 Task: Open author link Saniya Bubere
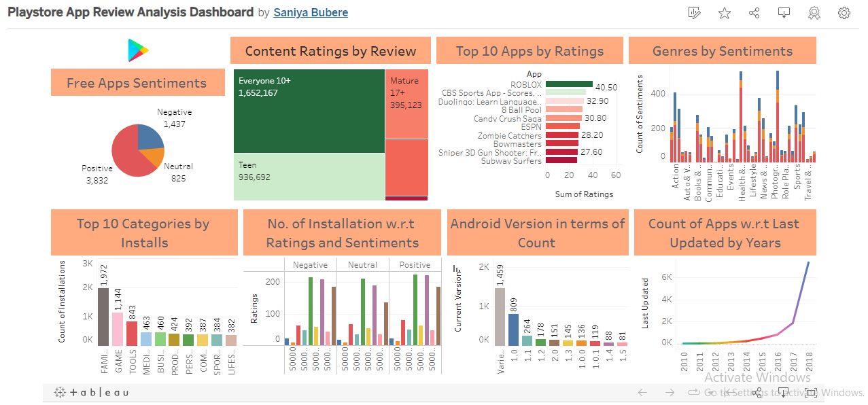(311, 12)
